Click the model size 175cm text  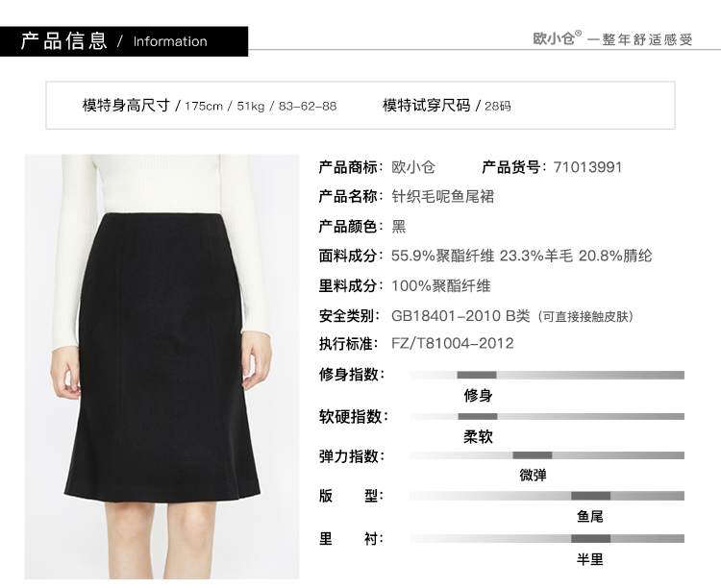204,107
